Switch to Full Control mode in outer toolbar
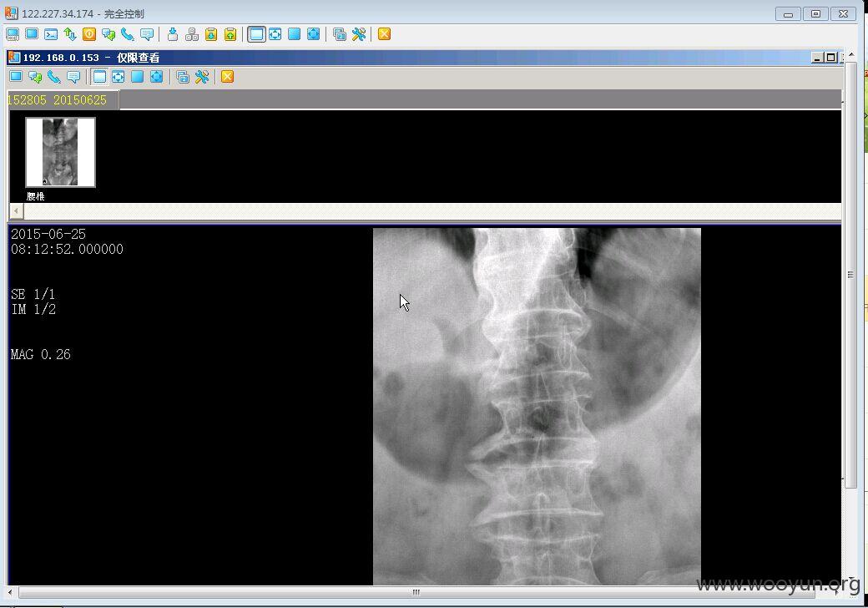Screen dimensions: 868x608 point(13,34)
